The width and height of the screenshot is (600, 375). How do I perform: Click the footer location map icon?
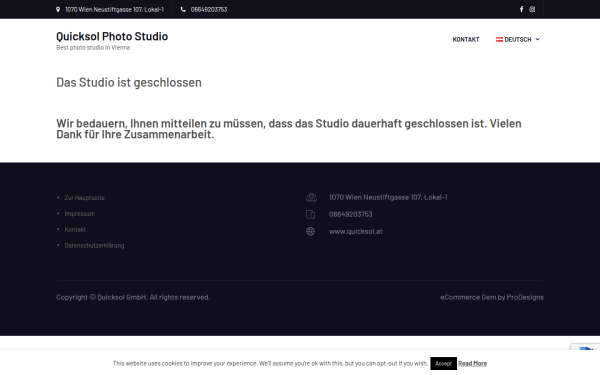(x=311, y=197)
